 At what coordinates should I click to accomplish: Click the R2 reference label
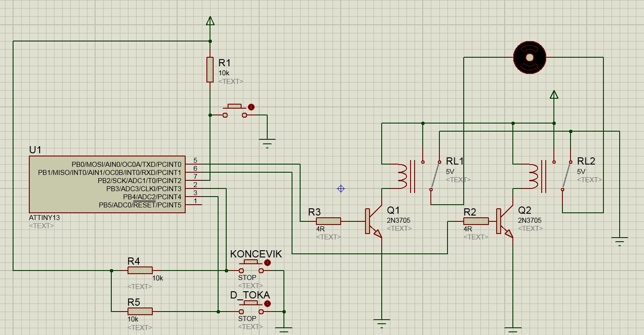pyautogui.click(x=470, y=211)
